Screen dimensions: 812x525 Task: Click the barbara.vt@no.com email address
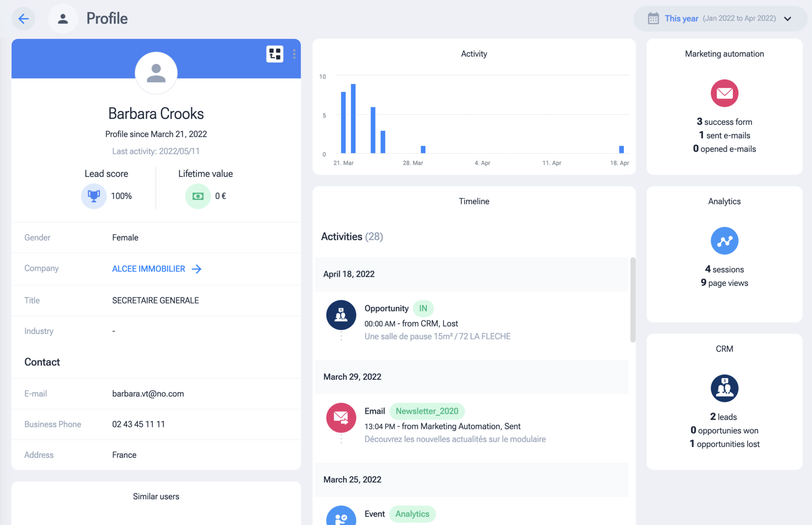148,394
